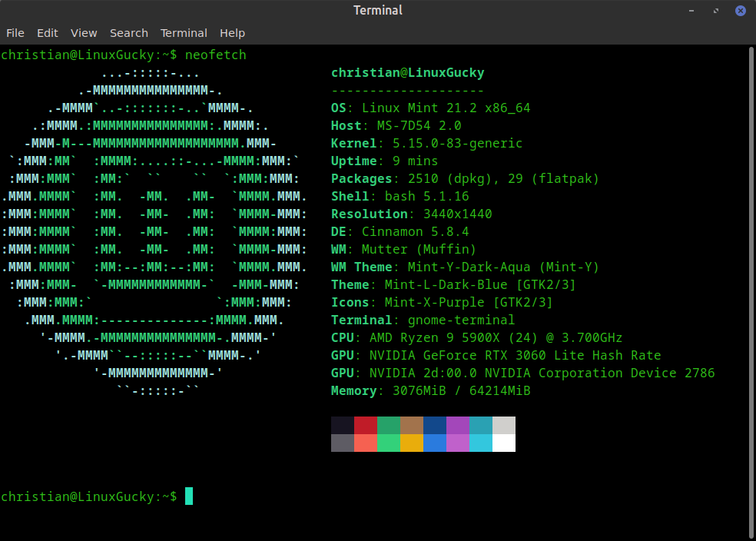Image resolution: width=756 pixels, height=541 pixels.
Task: Close the Terminal window
Action: 741,10
